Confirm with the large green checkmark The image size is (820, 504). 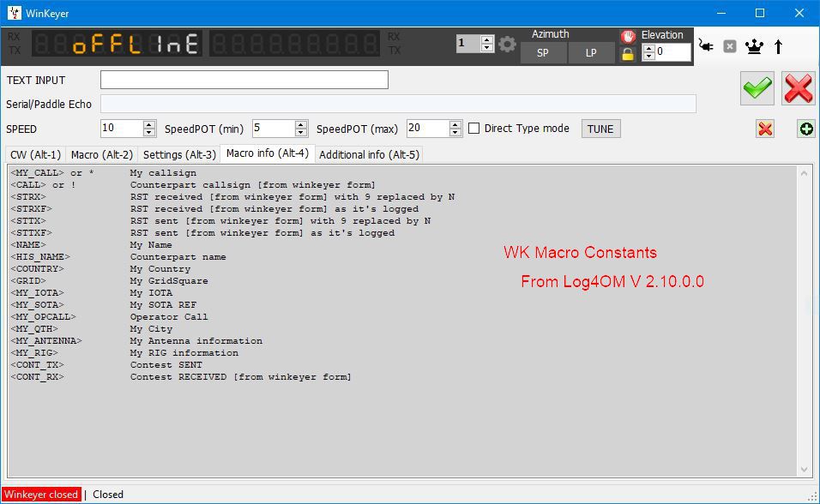[x=757, y=87]
